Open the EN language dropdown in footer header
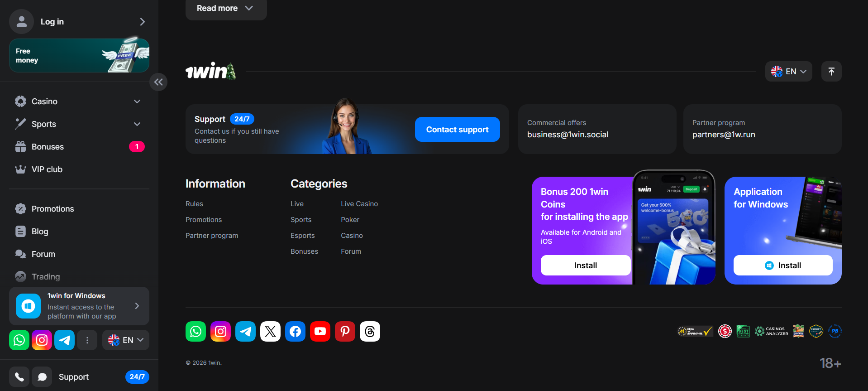 tap(788, 72)
